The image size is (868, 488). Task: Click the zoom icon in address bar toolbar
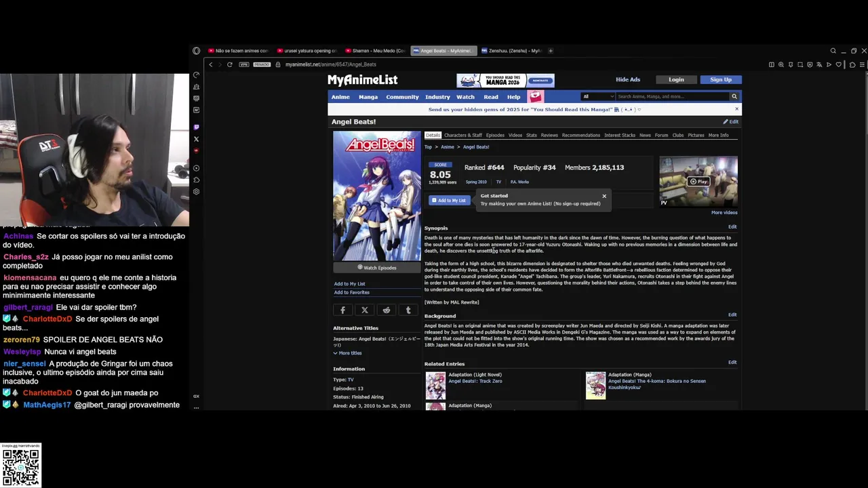tap(781, 64)
